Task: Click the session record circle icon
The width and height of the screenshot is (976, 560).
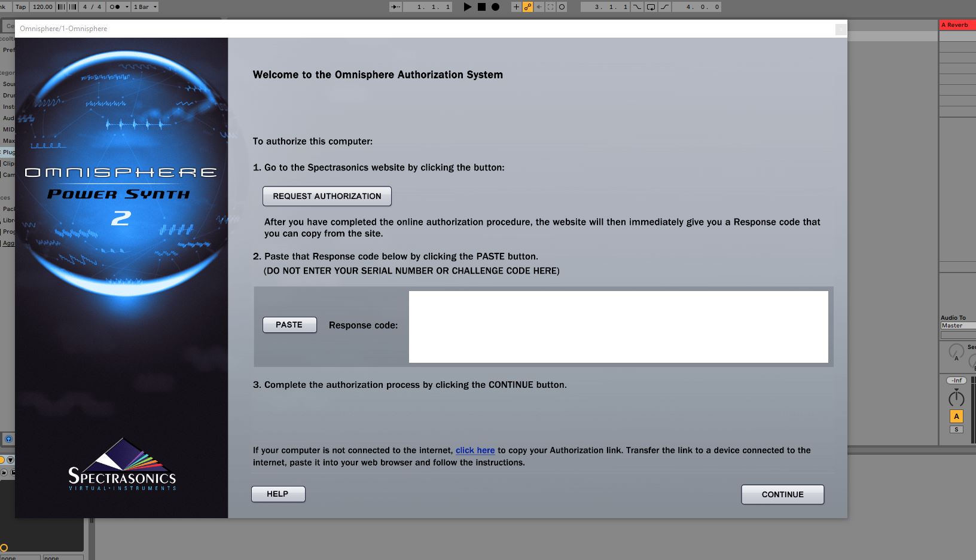Action: (x=562, y=7)
